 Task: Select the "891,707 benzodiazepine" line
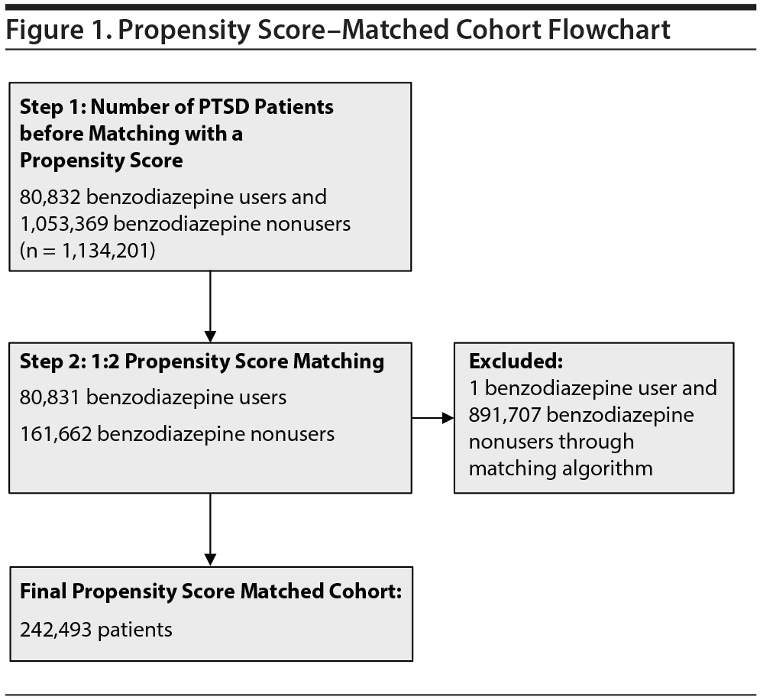[581, 415]
